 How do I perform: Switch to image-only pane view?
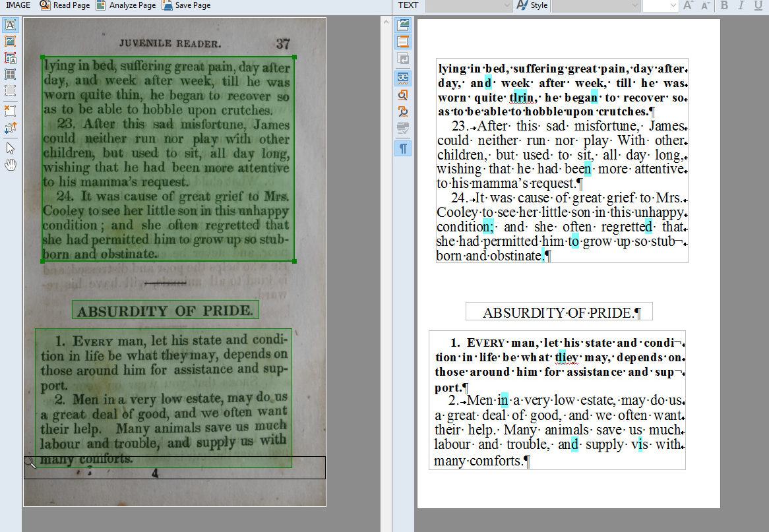click(403, 24)
